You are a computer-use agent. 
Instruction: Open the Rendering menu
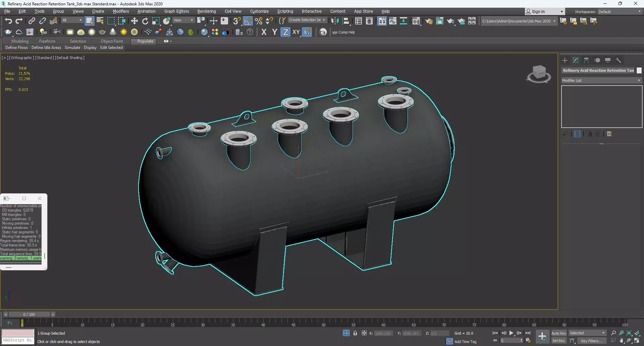[207, 11]
